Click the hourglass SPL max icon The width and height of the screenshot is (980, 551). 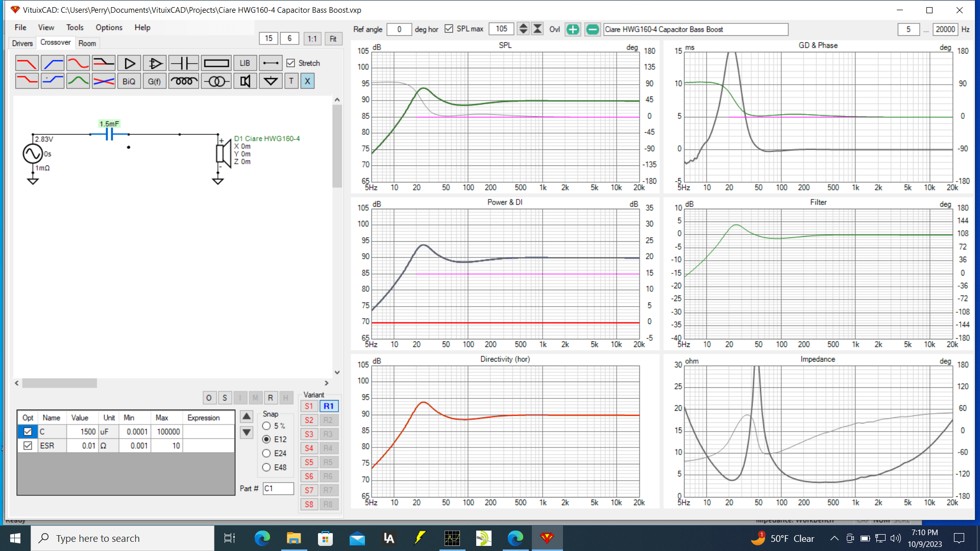537,29
